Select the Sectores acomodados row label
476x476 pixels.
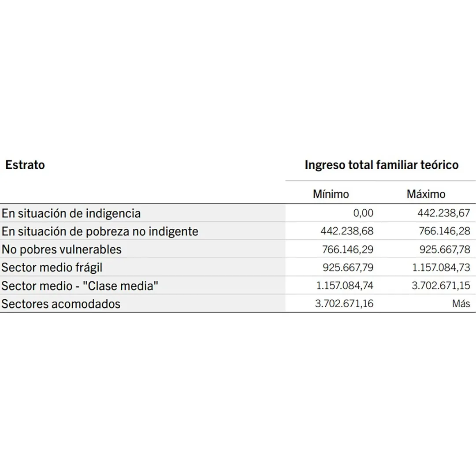[61, 304]
